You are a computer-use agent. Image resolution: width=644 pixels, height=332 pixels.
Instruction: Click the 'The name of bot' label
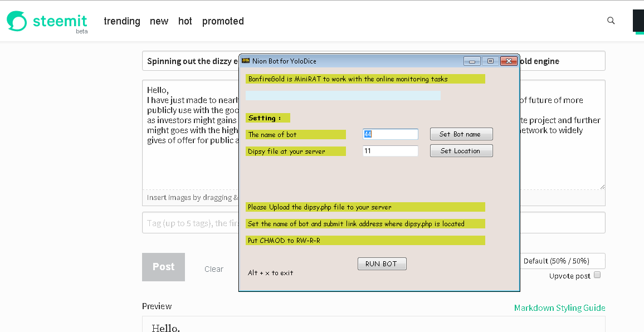[296, 134]
